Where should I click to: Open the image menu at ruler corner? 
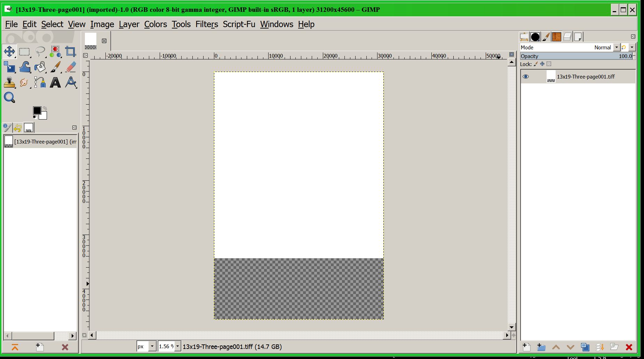(x=85, y=55)
